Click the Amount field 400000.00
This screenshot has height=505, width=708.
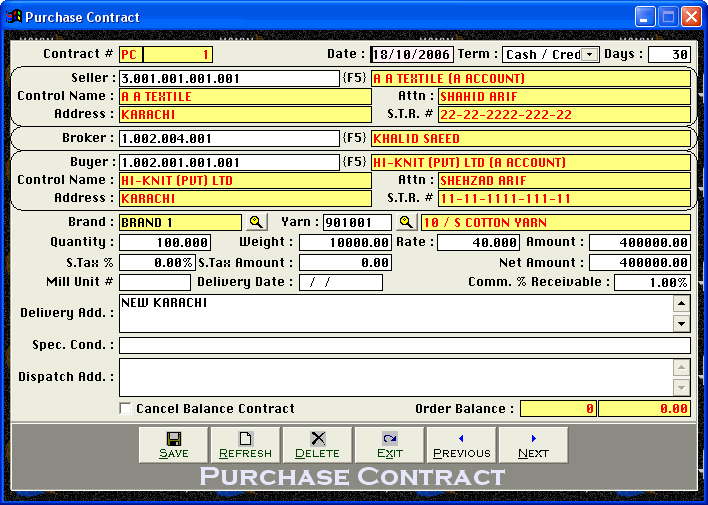(x=640, y=243)
